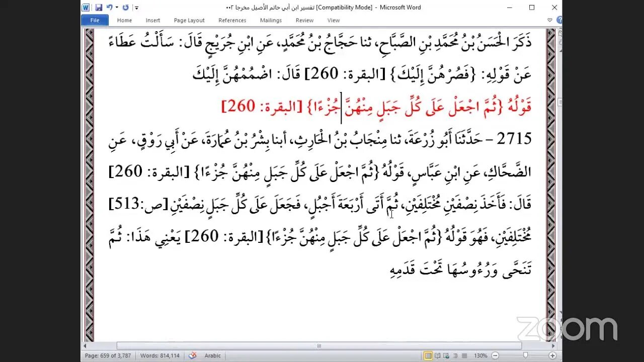Switch to the Review tab
Image resolution: width=644 pixels, height=362 pixels.
tap(304, 21)
